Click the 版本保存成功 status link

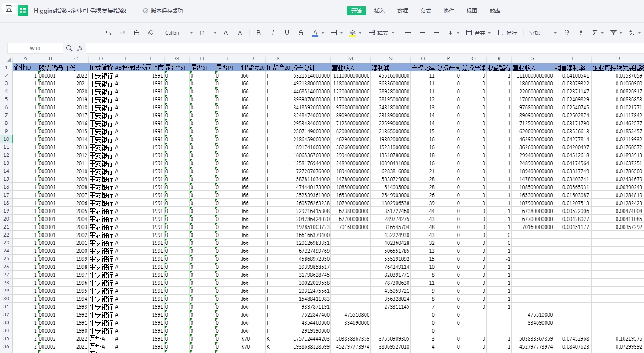tap(163, 11)
